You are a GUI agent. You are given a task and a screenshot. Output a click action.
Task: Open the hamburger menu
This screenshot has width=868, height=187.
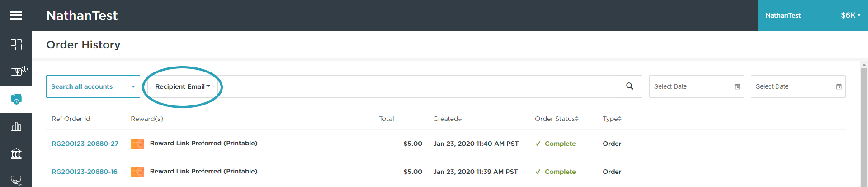(x=16, y=16)
